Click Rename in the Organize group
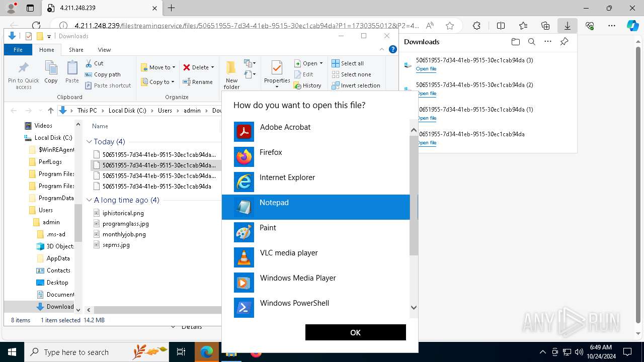Screen dimensions: 644x362 pos(198,82)
